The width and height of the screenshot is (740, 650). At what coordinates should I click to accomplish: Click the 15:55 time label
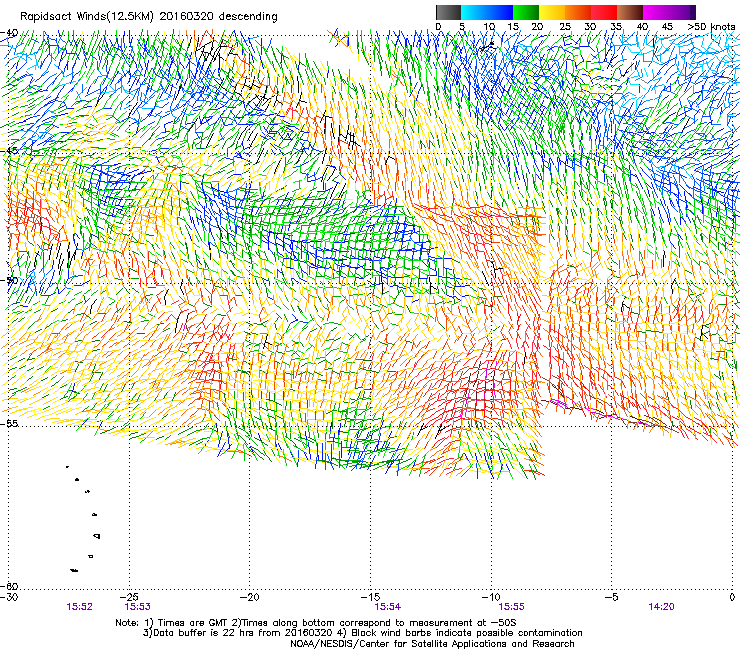pyautogui.click(x=512, y=607)
